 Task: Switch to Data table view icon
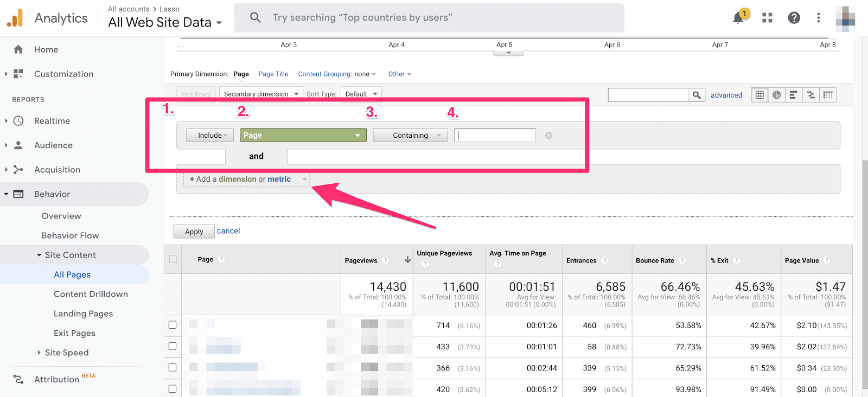(x=759, y=95)
